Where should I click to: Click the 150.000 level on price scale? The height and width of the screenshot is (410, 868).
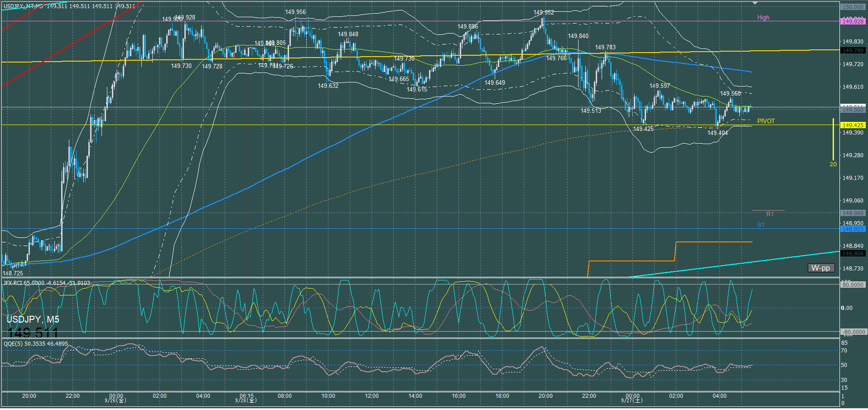point(853,7)
